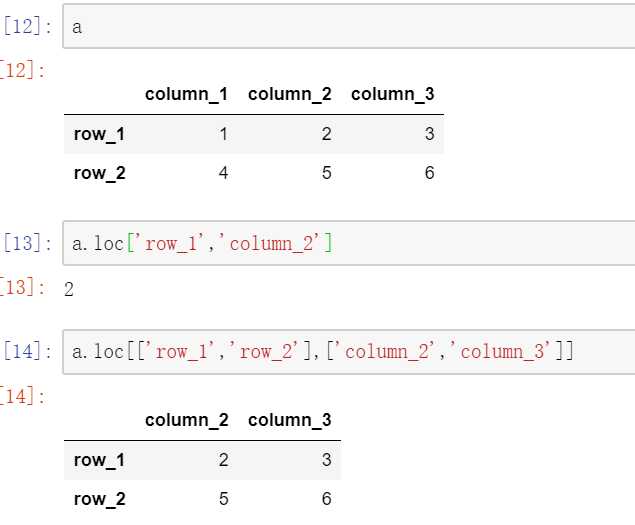
Task: Click scalar output 2 of cell 13
Action: (69, 289)
